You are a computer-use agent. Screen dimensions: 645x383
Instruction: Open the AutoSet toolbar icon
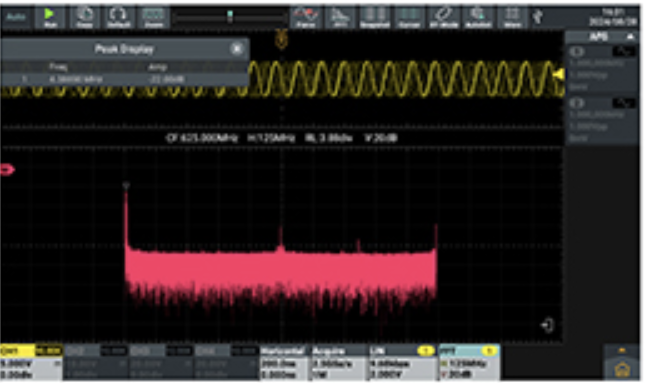tap(478, 17)
